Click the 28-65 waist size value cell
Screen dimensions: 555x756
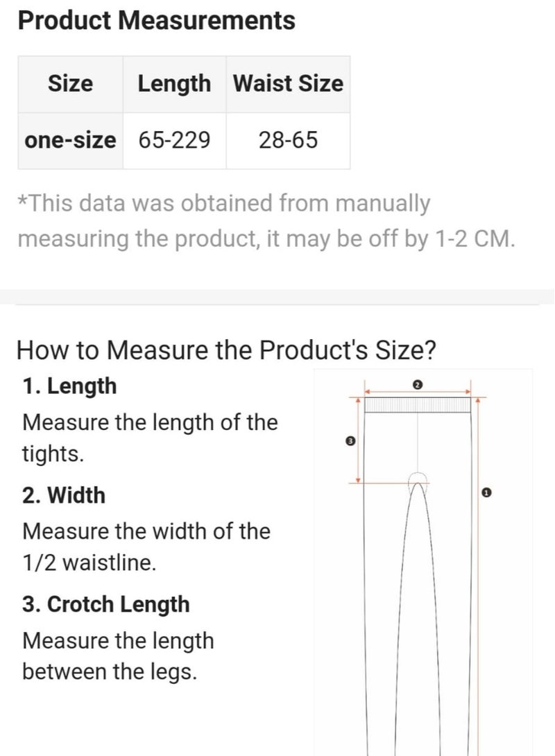pos(288,141)
